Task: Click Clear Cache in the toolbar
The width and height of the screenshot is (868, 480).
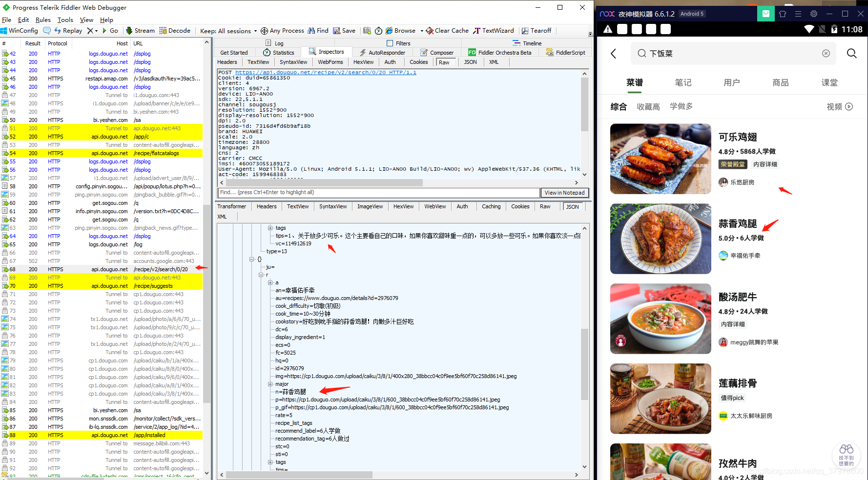Action: [x=447, y=31]
